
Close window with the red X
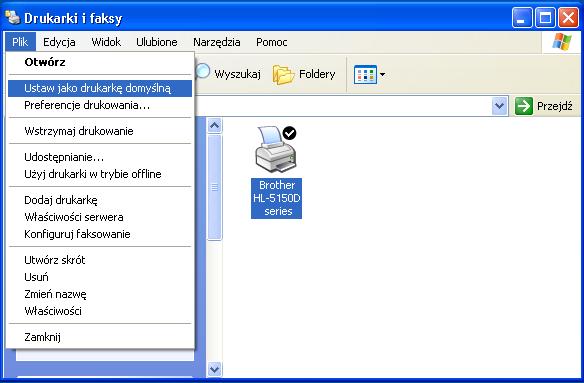[x=568, y=18]
